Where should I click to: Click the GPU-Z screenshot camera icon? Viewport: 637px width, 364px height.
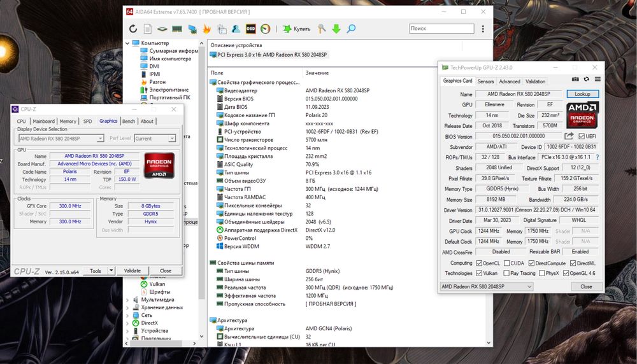pos(575,79)
